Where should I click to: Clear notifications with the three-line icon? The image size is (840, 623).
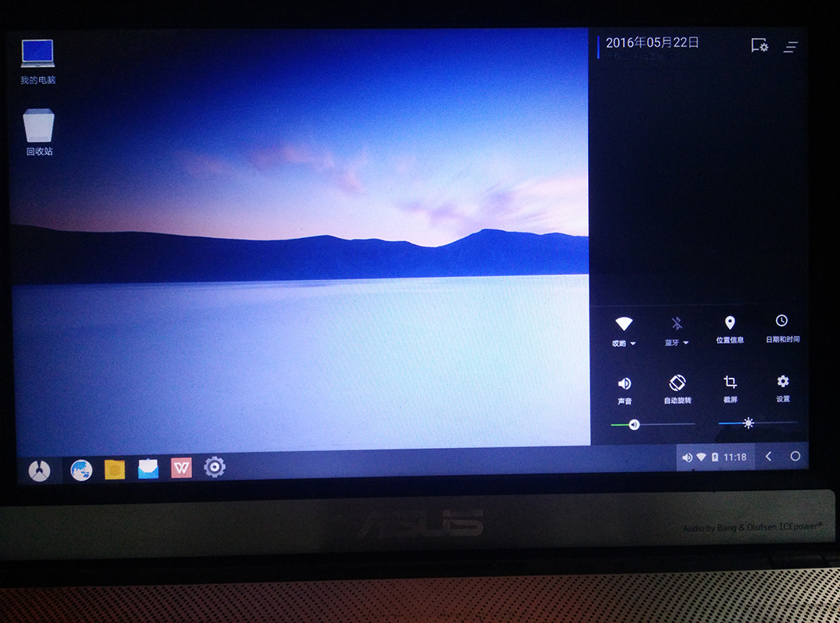(791, 47)
